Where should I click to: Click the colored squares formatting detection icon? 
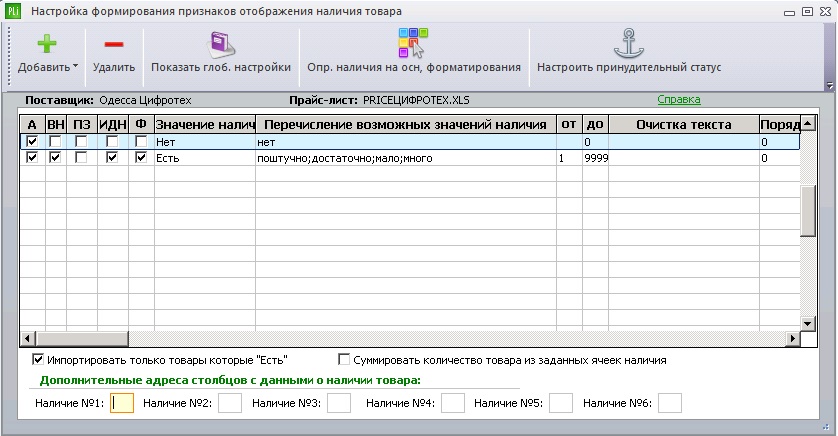point(413,43)
